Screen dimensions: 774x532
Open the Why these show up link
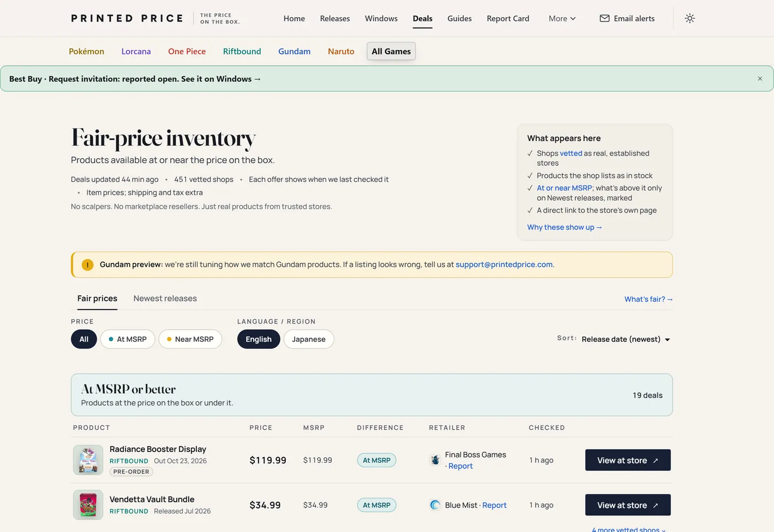click(564, 227)
